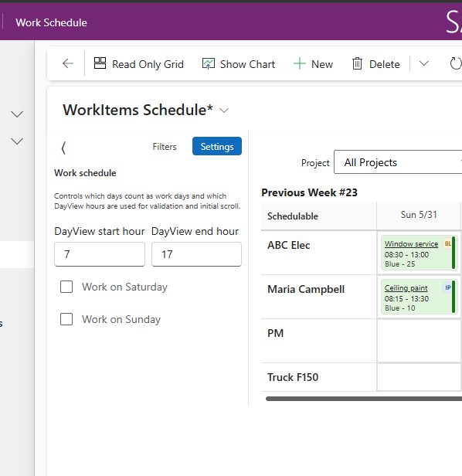This screenshot has width=462, height=476.
Task: Click the empty PM cell for Sun 5/31
Action: (x=419, y=341)
